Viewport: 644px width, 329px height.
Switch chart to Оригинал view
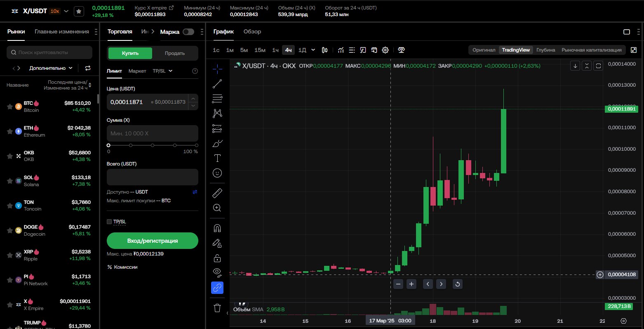(484, 50)
